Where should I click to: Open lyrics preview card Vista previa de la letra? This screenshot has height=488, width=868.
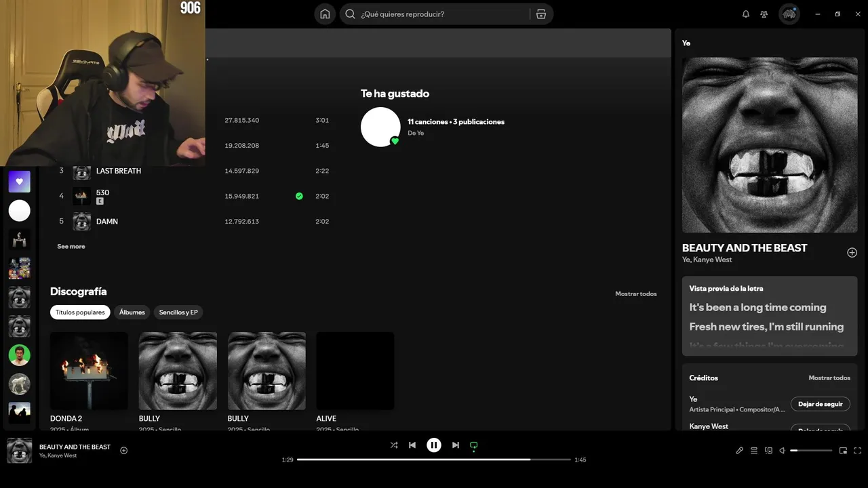[770, 315]
